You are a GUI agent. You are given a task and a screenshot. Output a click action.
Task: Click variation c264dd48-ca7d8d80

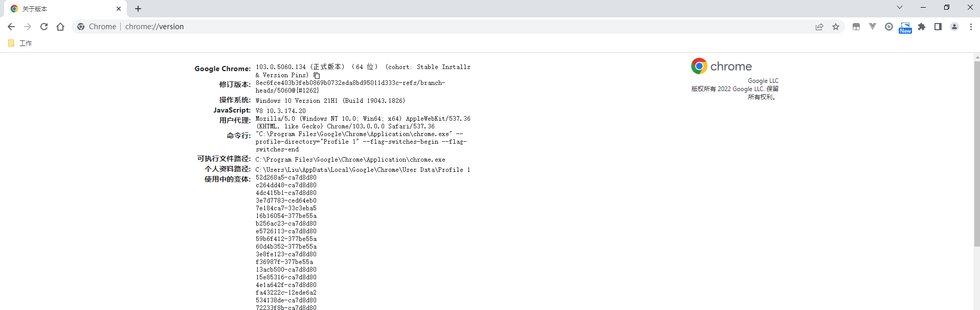(x=286, y=185)
